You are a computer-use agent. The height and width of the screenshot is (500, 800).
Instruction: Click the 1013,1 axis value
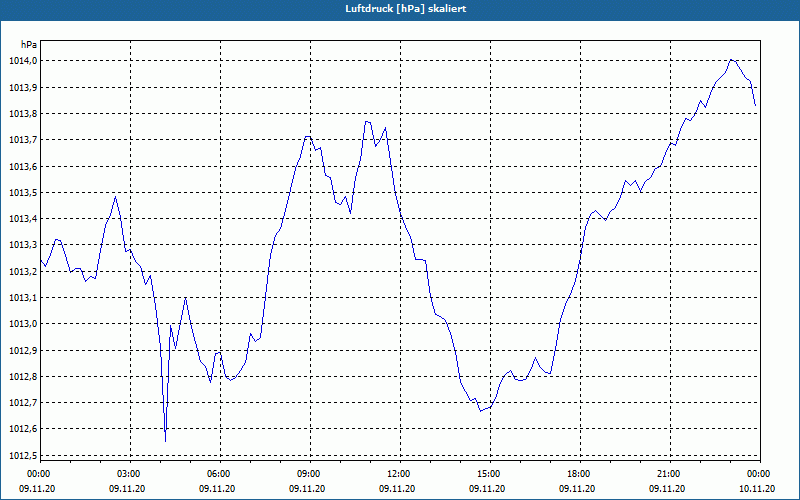(x=23, y=297)
